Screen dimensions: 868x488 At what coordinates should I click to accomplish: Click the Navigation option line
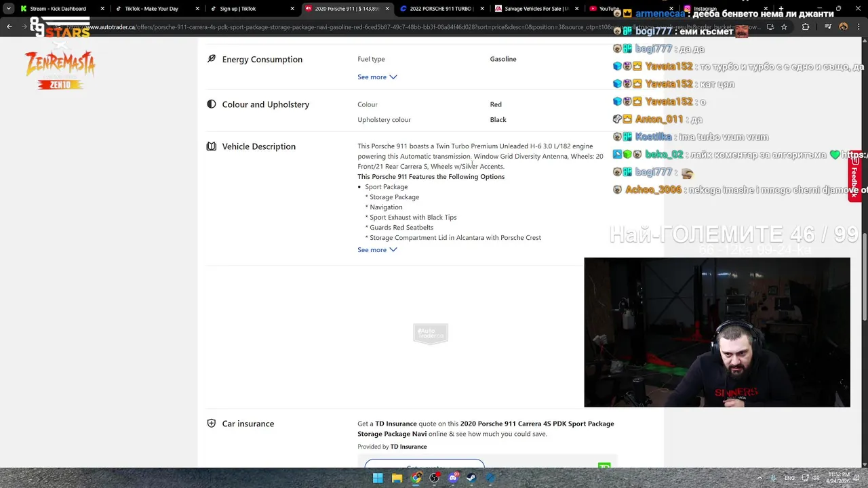click(384, 207)
